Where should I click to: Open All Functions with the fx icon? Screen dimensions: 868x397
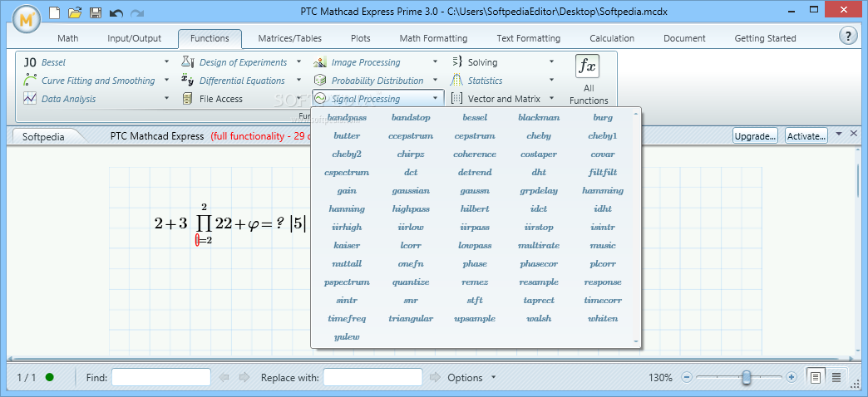tap(587, 66)
